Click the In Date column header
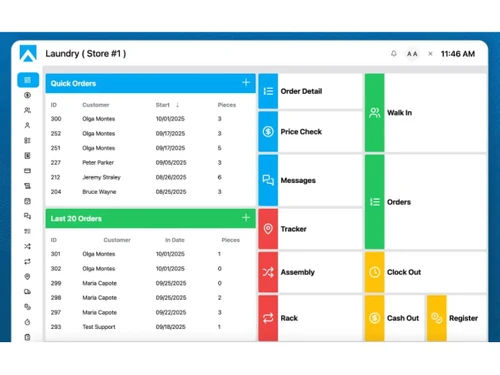This screenshot has width=500, height=375. coord(175,240)
